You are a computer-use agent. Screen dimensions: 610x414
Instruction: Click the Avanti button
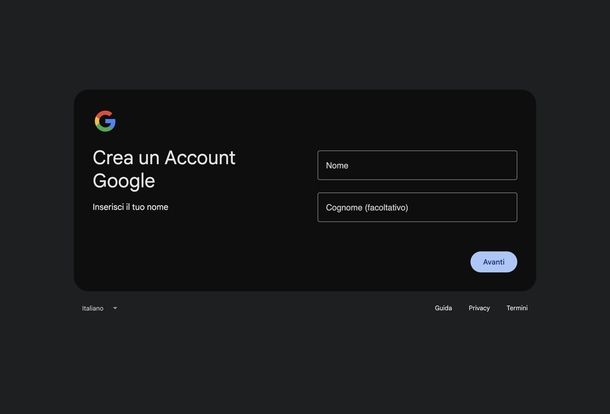(x=494, y=262)
